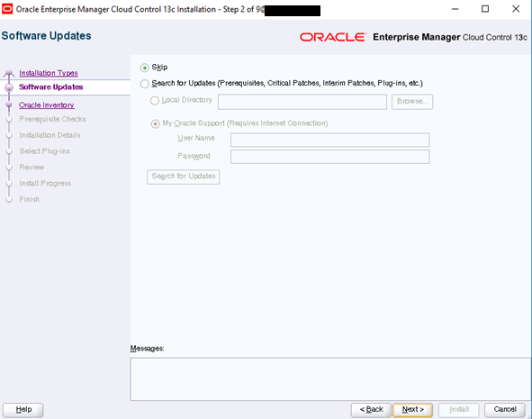The height and width of the screenshot is (419, 532).
Task: Select the Skip radio option
Action: coord(145,68)
